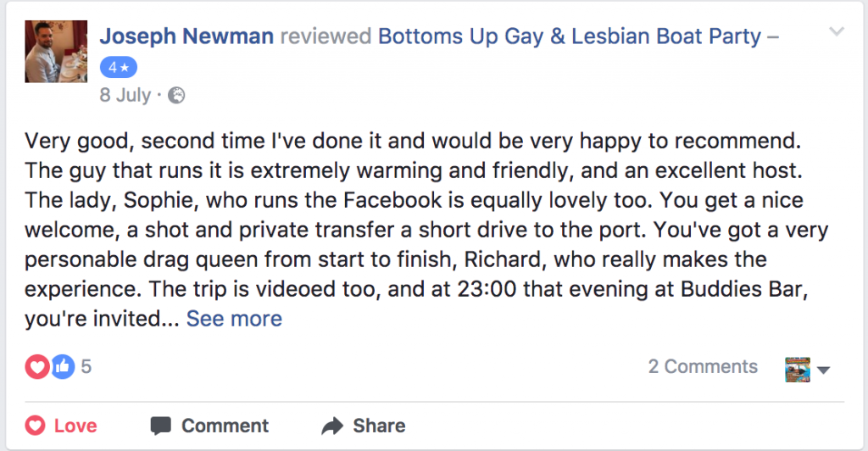Viewport: 868px width, 451px height.
Task: Open Bottoms Up Gay & Lesbian Boat Party page
Action: pyautogui.click(x=571, y=36)
